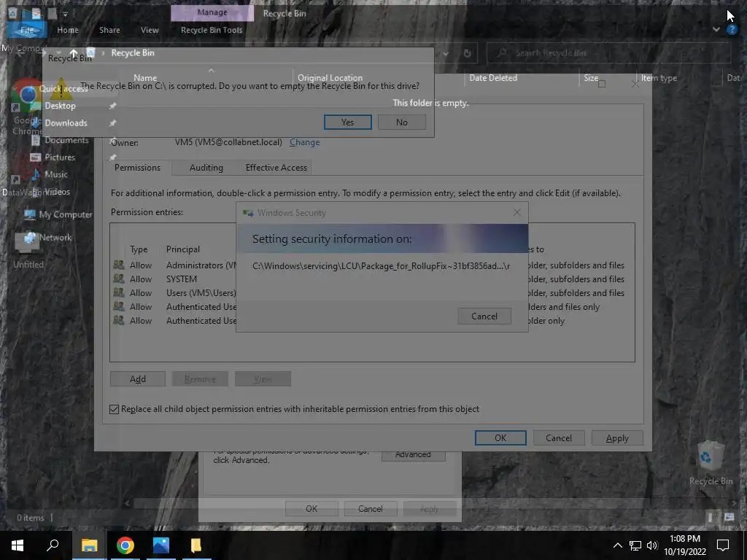Image resolution: width=747 pixels, height=560 pixels.
Task: Go up one folder level arrow
Action: pos(74,52)
